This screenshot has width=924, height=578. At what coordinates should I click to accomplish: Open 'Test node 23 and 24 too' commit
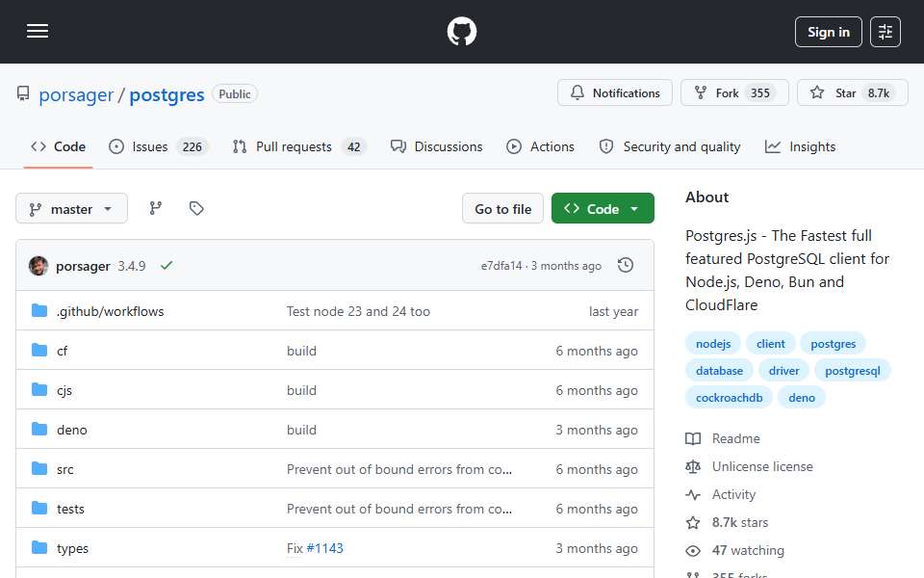358,311
